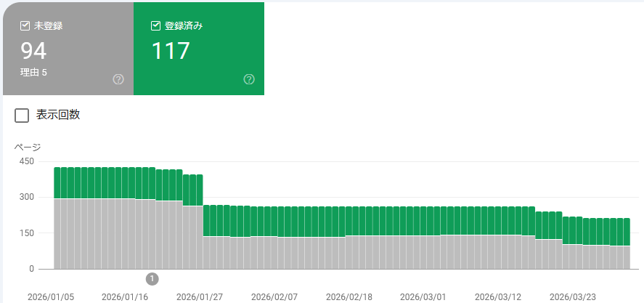The width and height of the screenshot is (644, 303).
Task: Click help icon on 未登録 card
Action: pos(118,79)
